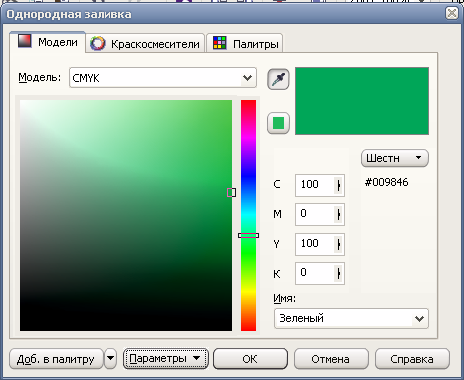The height and width of the screenshot is (380, 464).
Task: Click the M value input field
Action: (315, 214)
